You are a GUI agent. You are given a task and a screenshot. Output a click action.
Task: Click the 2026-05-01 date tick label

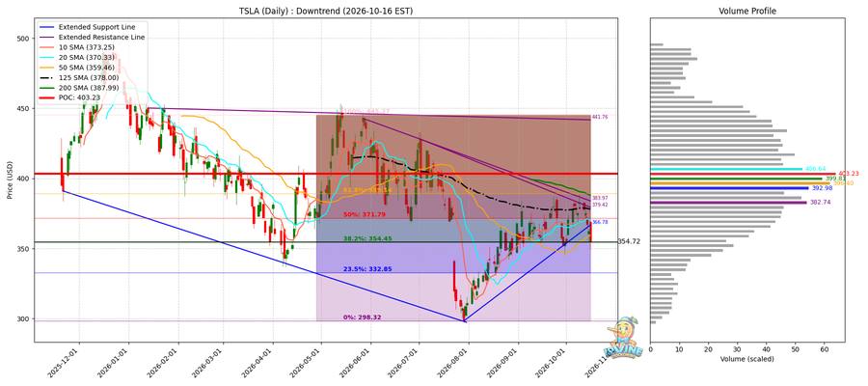coord(308,363)
